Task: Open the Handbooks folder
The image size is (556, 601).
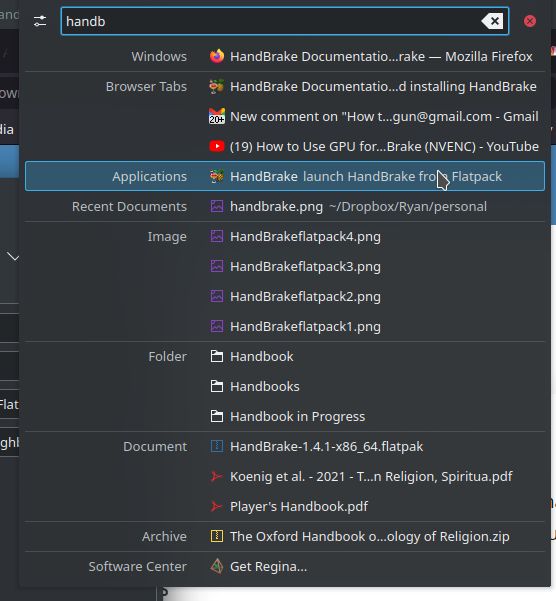Action: point(265,386)
